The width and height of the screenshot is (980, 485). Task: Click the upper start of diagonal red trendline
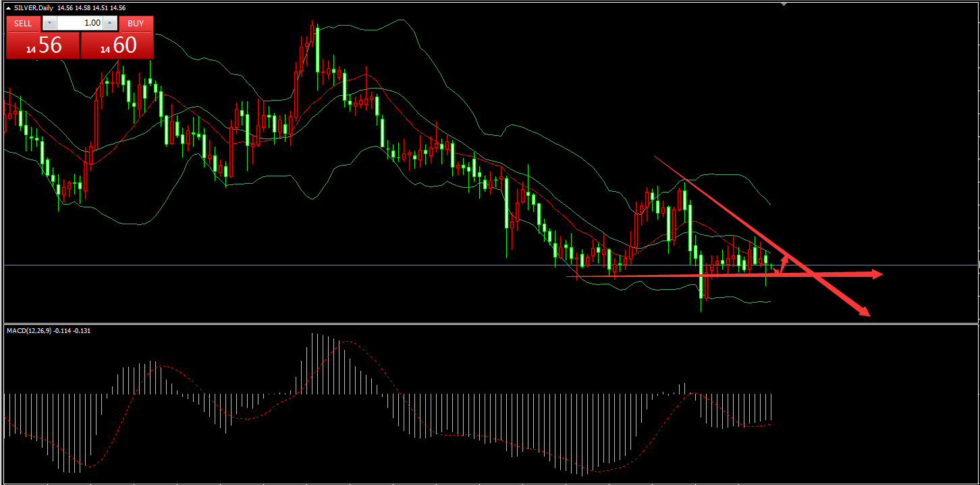coord(655,157)
